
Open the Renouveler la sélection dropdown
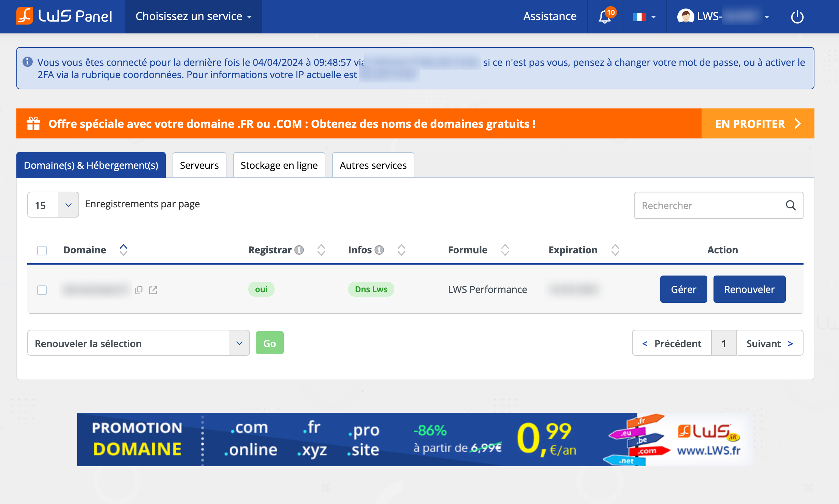138,343
